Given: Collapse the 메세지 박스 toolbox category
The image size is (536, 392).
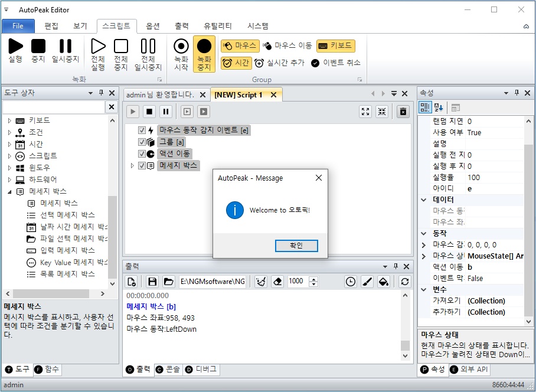Looking at the screenshot, I should (9, 192).
